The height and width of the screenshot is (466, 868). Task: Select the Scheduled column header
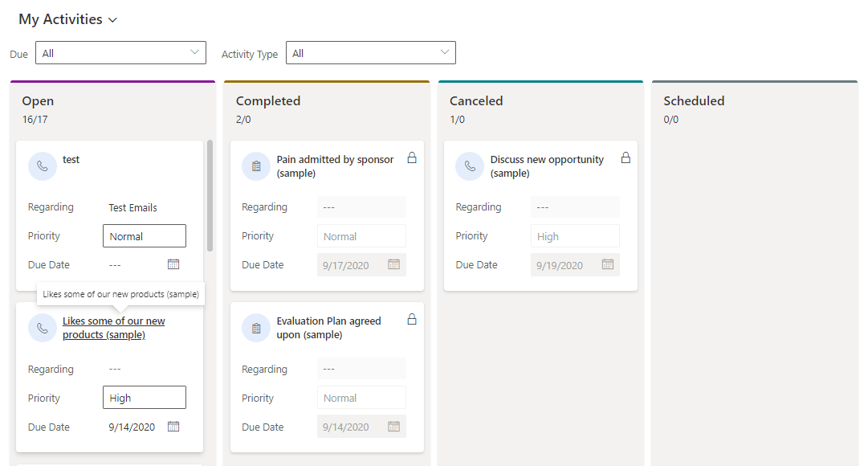tap(694, 101)
